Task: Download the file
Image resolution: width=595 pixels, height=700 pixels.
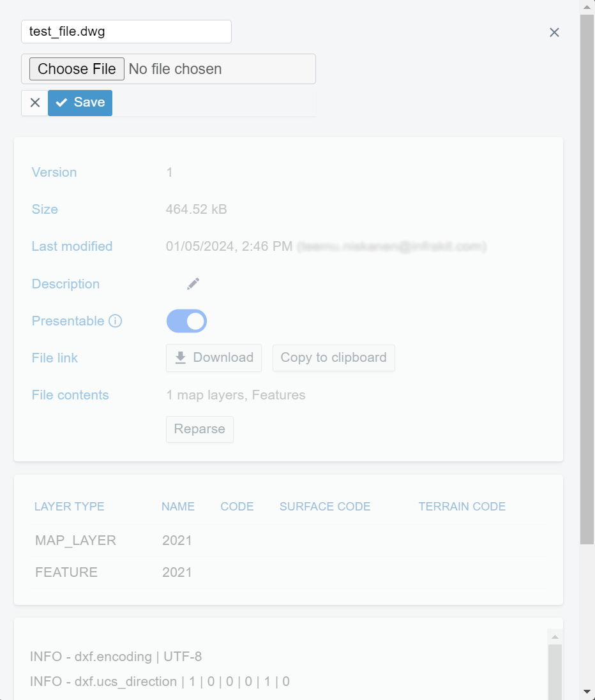Action: 214,358
